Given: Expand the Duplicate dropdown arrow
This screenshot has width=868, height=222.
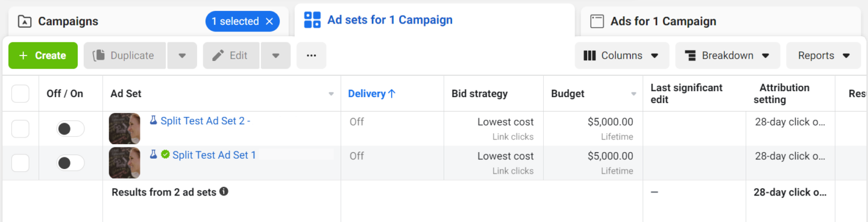Looking at the screenshot, I should click(x=182, y=55).
